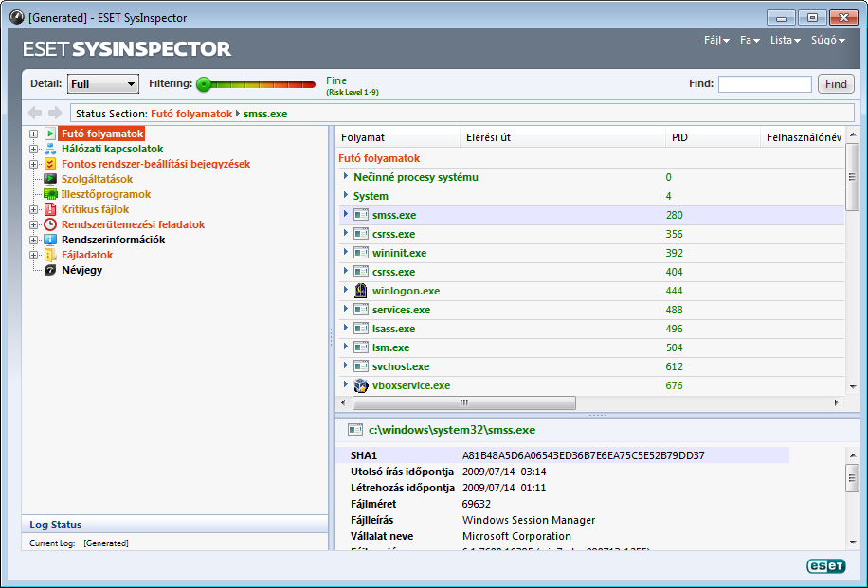Expand the Rendszerütemezési feladatok tree node
This screenshot has width=868, height=588.
click(x=34, y=224)
